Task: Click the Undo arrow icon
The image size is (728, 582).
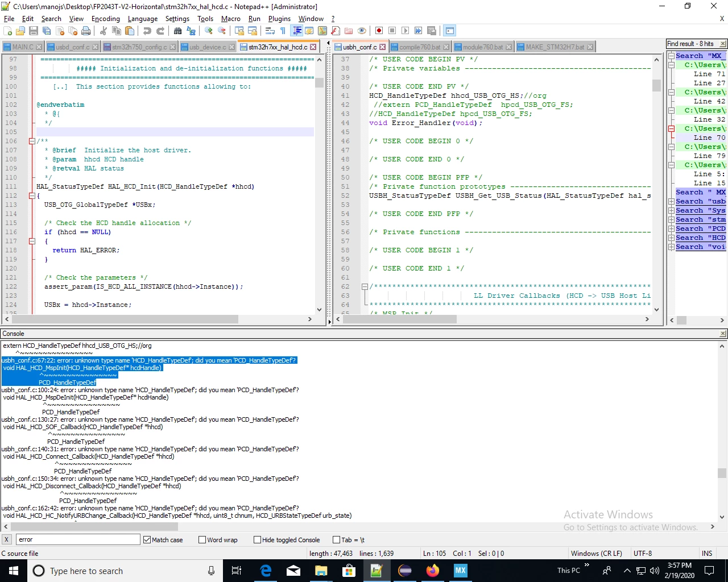Action: 147,31
